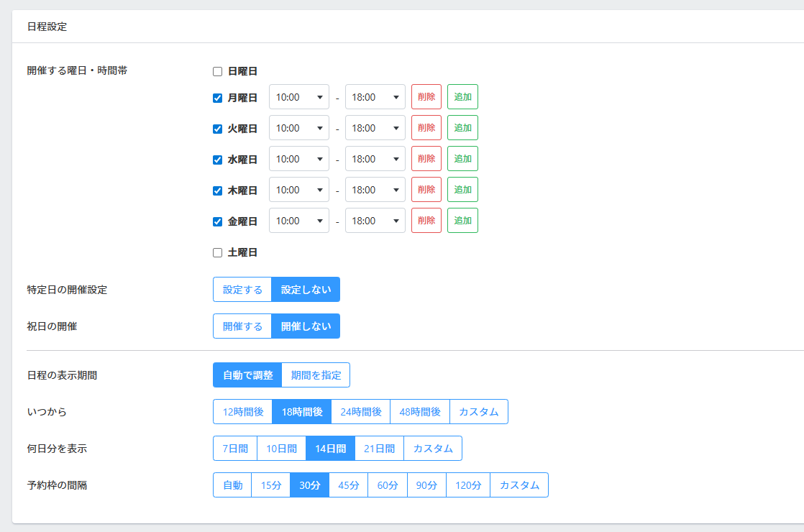The image size is (804, 532).
Task: Open the 月曜日 start time dropdown
Action: (x=298, y=97)
